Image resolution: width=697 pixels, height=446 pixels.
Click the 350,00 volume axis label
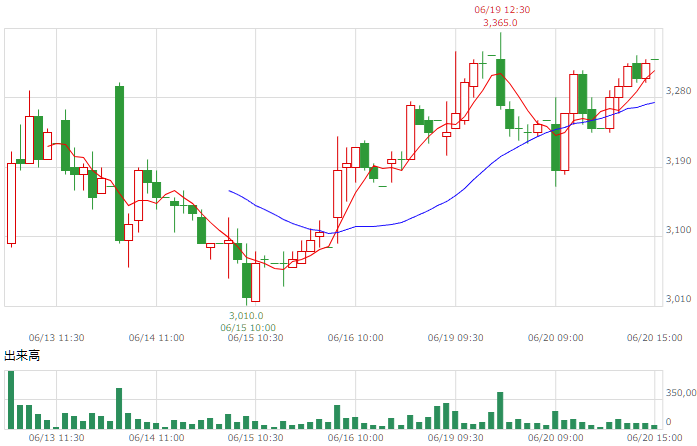(x=681, y=393)
